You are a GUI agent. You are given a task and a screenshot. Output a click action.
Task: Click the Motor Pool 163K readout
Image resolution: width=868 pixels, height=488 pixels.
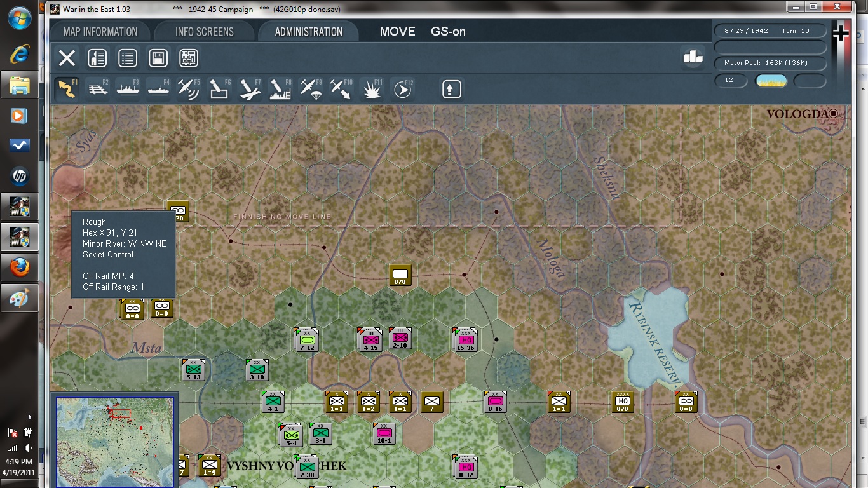(770, 64)
